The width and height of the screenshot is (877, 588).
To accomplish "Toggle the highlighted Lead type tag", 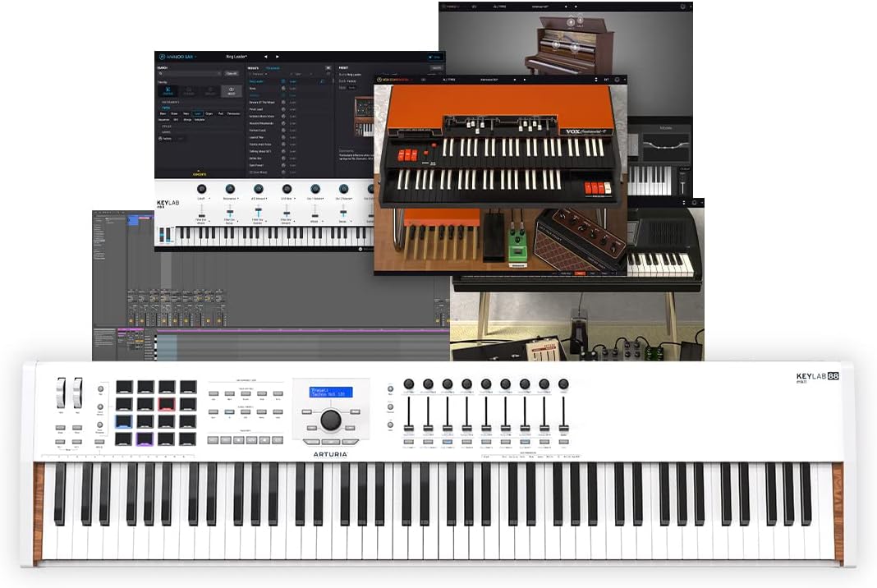I will coord(197,113).
